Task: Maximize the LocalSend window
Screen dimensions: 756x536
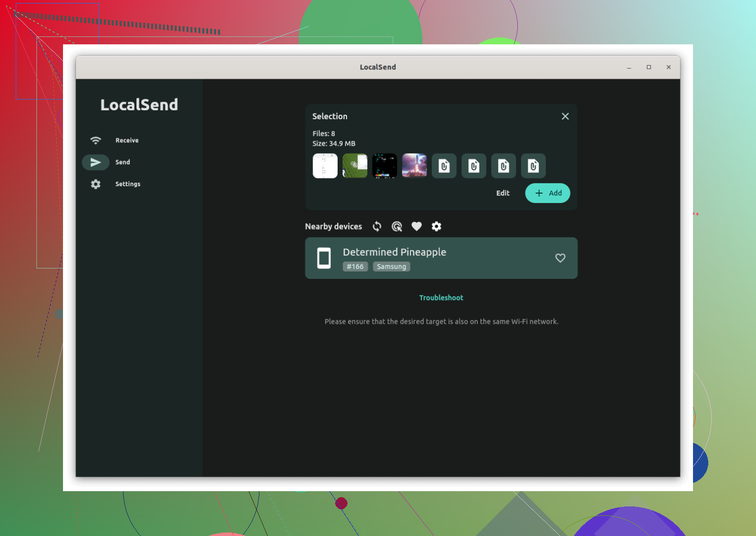Action: 649,67
